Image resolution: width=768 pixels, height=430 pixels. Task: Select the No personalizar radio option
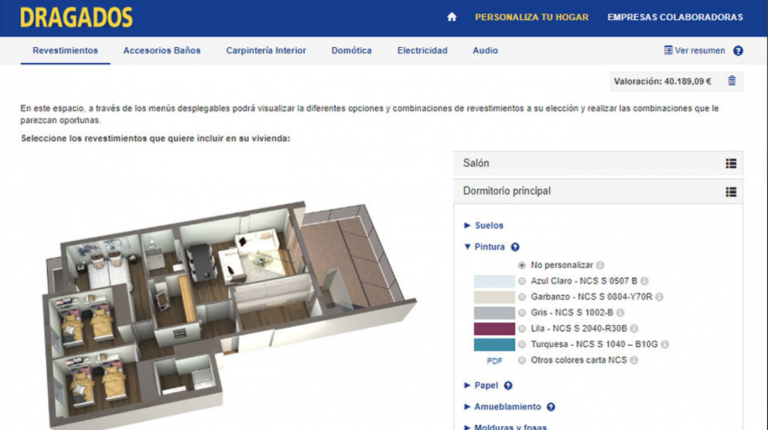pyautogui.click(x=522, y=265)
